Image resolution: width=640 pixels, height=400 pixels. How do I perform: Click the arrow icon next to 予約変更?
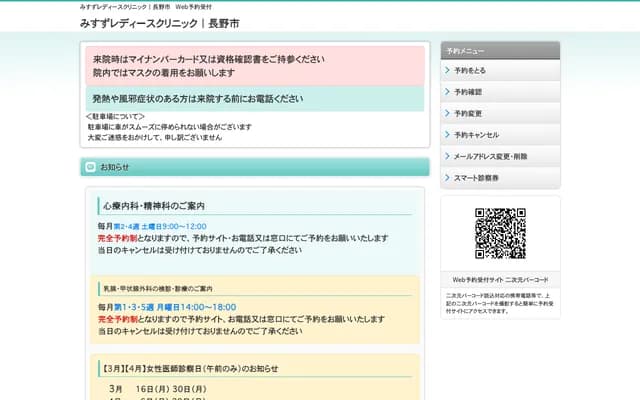(x=447, y=113)
